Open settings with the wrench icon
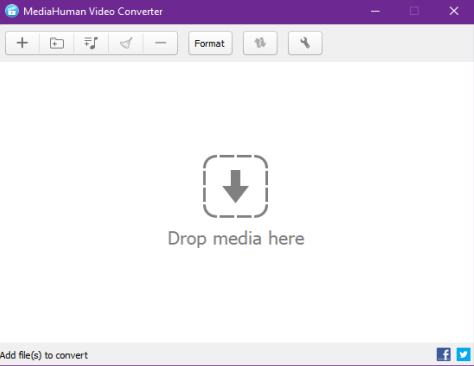 305,43
